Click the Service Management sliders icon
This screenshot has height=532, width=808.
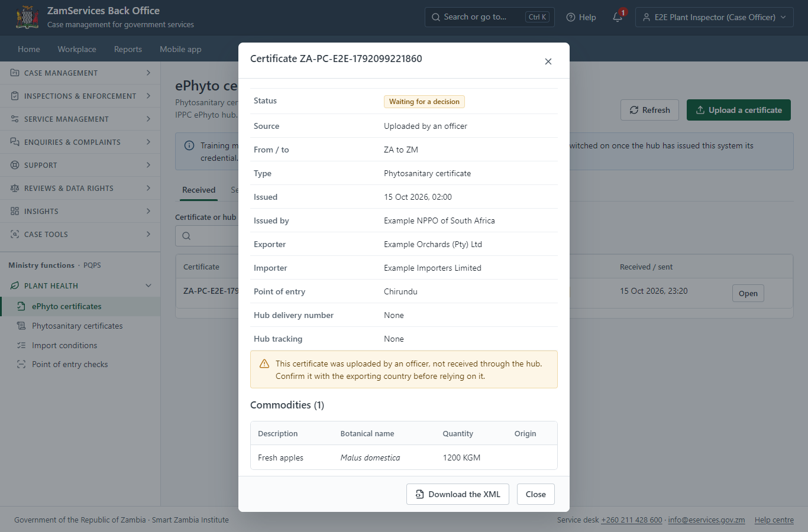tap(15, 119)
